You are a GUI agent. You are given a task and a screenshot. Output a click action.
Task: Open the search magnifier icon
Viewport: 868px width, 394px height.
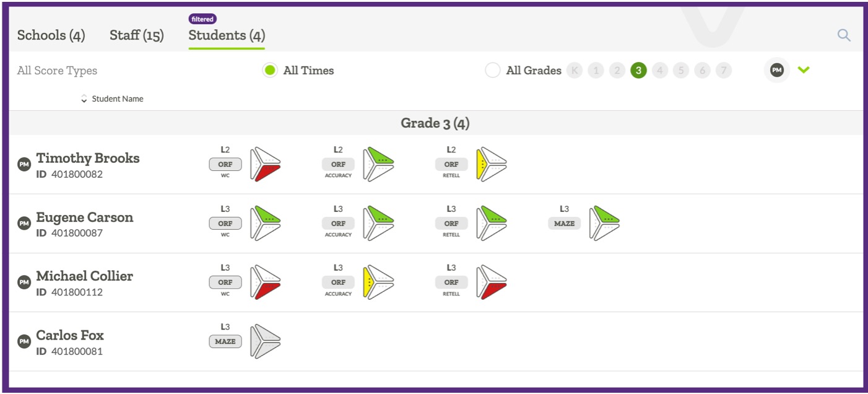point(843,35)
